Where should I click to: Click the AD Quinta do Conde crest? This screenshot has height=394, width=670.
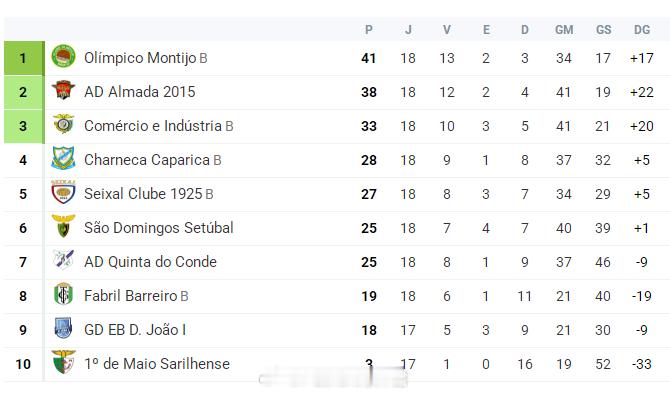coord(63,260)
